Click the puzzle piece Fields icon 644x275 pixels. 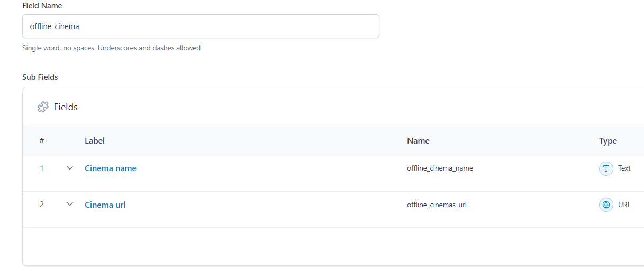click(43, 107)
